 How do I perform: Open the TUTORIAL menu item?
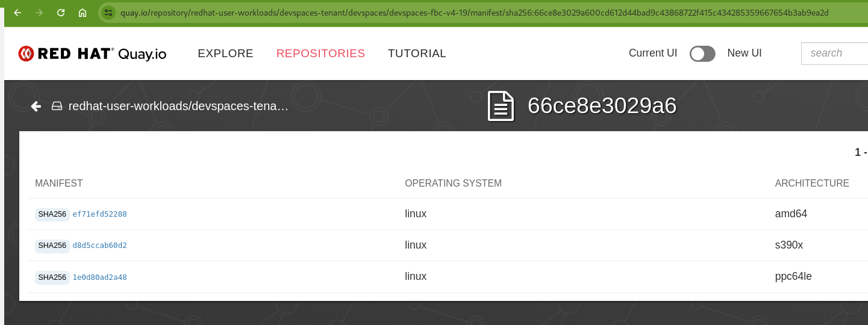[x=417, y=54]
